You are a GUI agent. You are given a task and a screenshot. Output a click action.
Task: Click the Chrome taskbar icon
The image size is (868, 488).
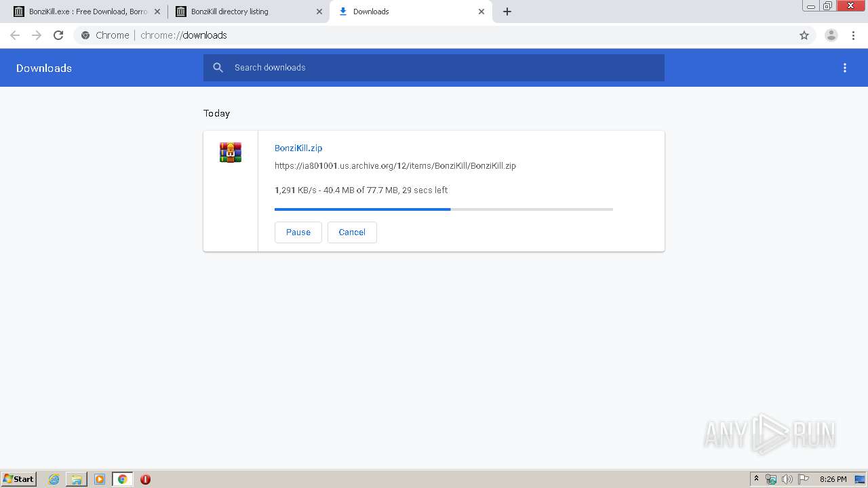(x=123, y=479)
